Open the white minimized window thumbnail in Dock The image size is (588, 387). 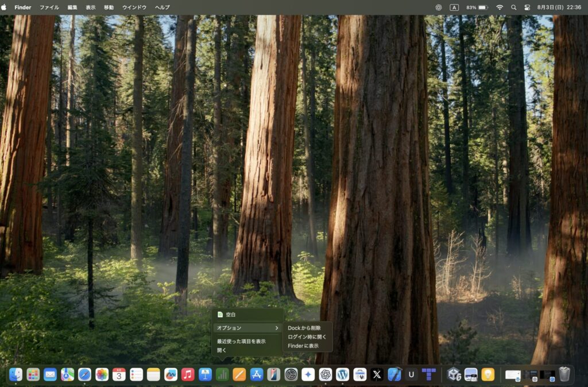coord(513,374)
